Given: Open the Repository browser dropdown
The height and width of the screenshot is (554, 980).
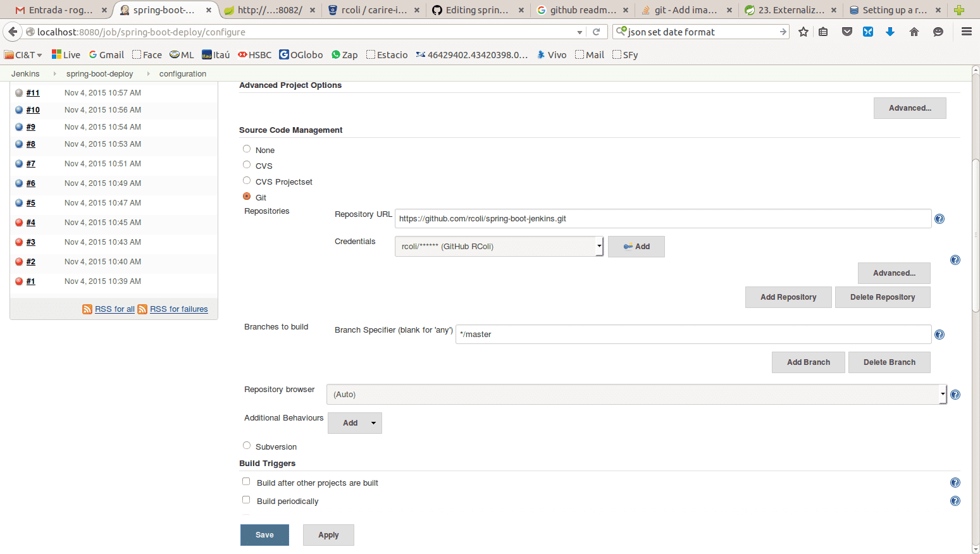Looking at the screenshot, I should [636, 394].
